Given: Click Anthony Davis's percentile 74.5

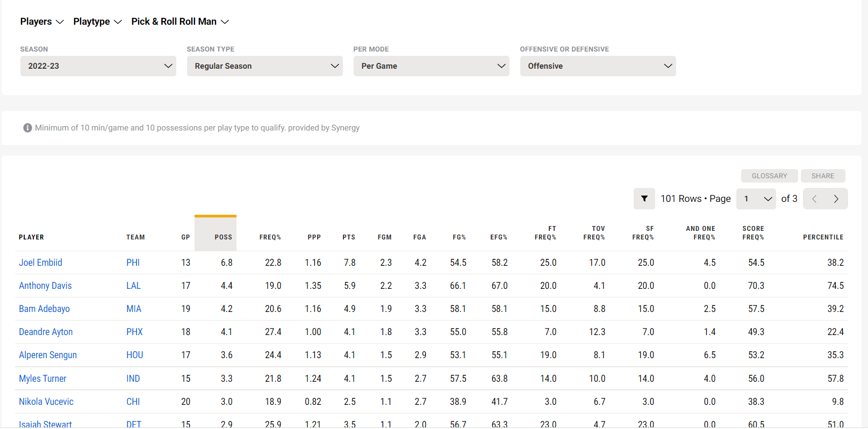Looking at the screenshot, I should click(x=835, y=286).
